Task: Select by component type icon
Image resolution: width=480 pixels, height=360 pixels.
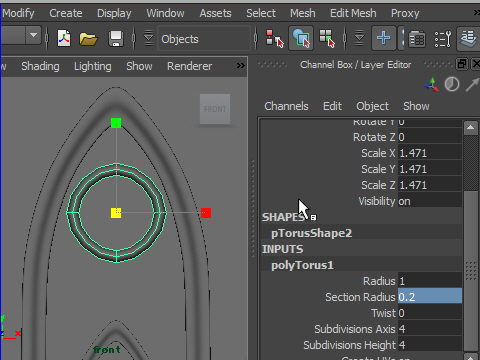Action: coord(327,38)
